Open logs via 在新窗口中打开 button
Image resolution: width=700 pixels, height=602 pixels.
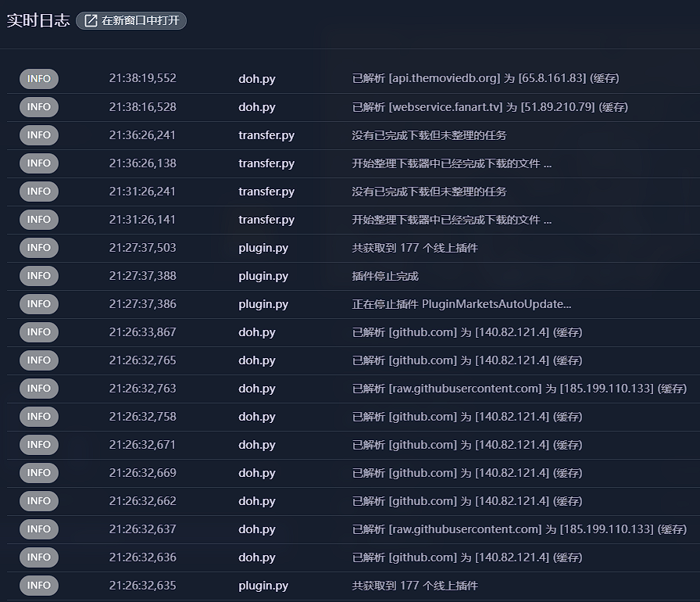(131, 21)
